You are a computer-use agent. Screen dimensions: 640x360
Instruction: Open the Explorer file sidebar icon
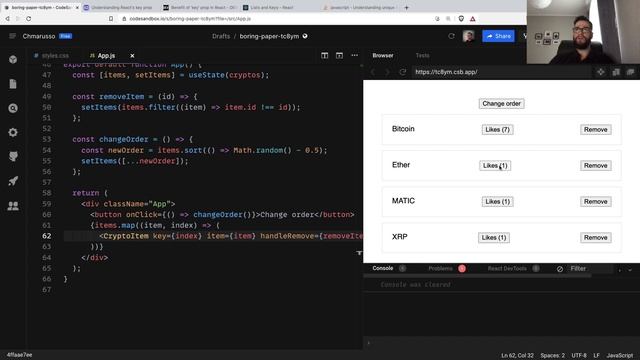tap(13, 84)
